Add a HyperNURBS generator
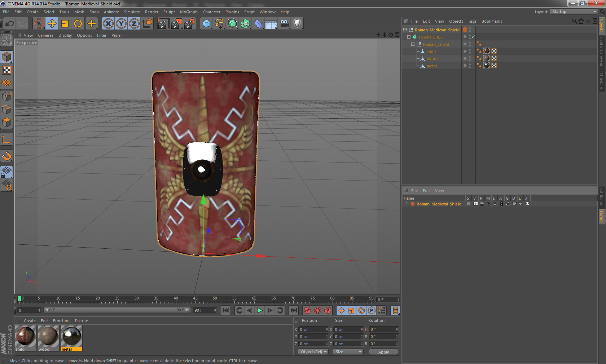This screenshot has height=364, width=606. 232,24
